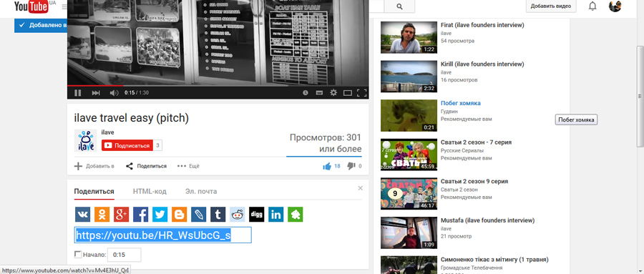Share to LiveJournal pencil icon
Image resolution: width=644 pixels, height=274 pixels.
[x=198, y=215]
